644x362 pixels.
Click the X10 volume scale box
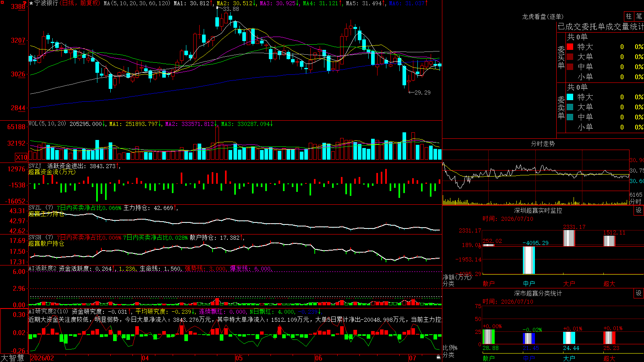click(21, 157)
